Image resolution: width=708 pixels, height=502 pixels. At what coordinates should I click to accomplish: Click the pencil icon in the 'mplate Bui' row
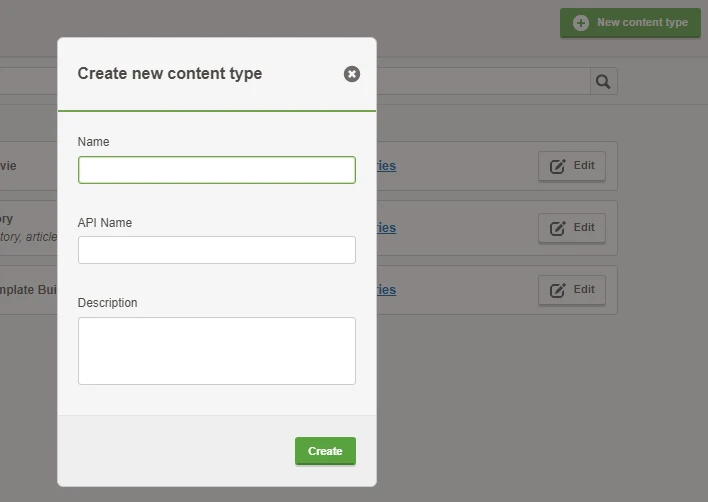click(558, 290)
